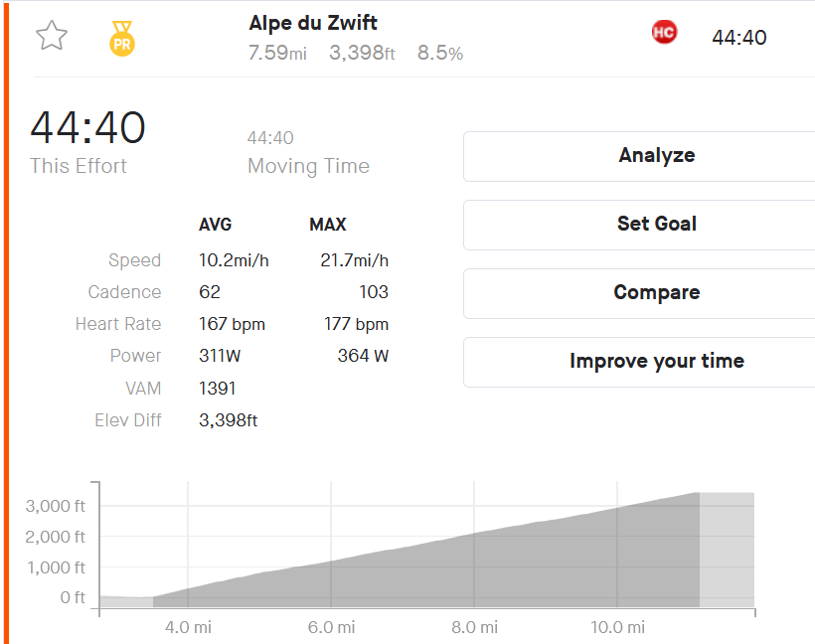
Task: Click the elevation chart at 8.0 mi
Action: click(x=474, y=569)
